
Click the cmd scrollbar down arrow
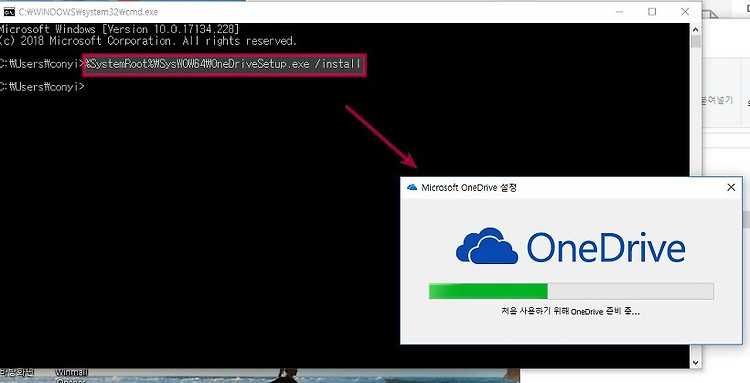click(695, 363)
